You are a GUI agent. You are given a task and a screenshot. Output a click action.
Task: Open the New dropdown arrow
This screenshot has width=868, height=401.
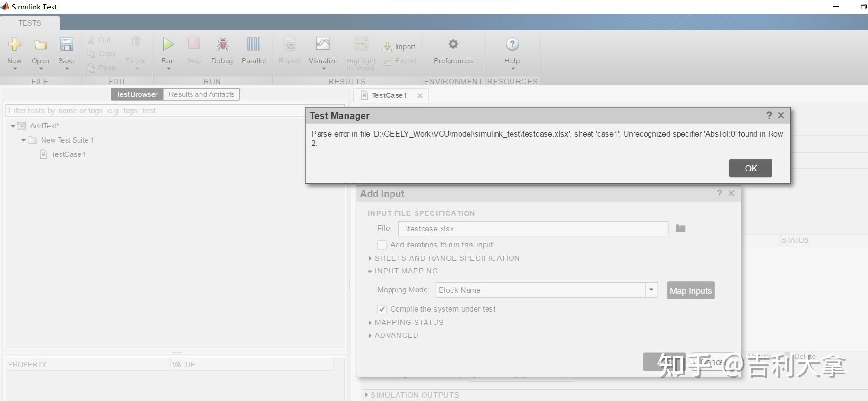click(15, 69)
